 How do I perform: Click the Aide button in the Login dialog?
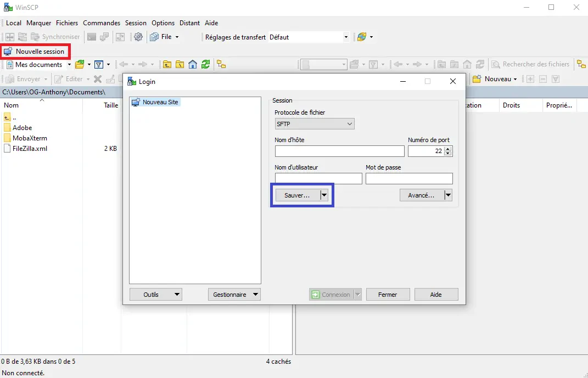coord(436,294)
